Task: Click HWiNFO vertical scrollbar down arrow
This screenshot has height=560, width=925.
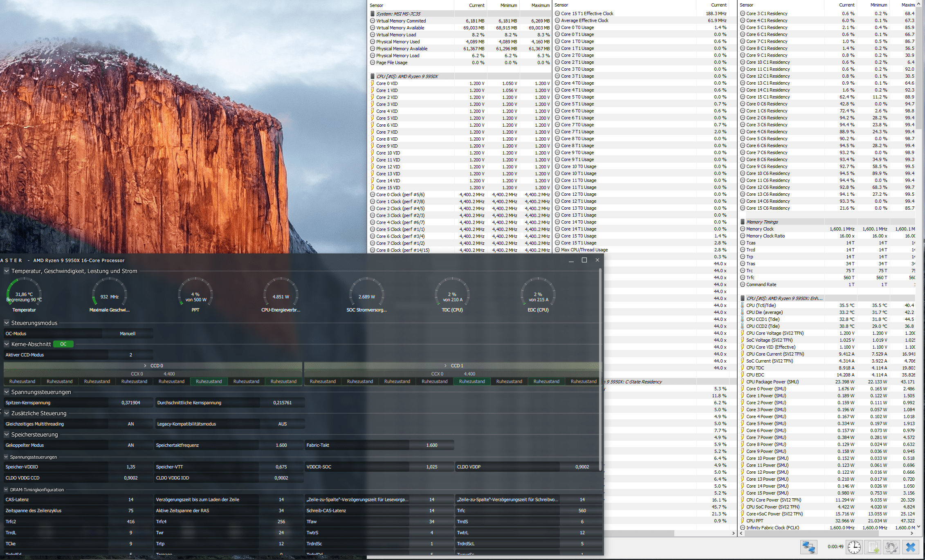Action: click(919, 527)
